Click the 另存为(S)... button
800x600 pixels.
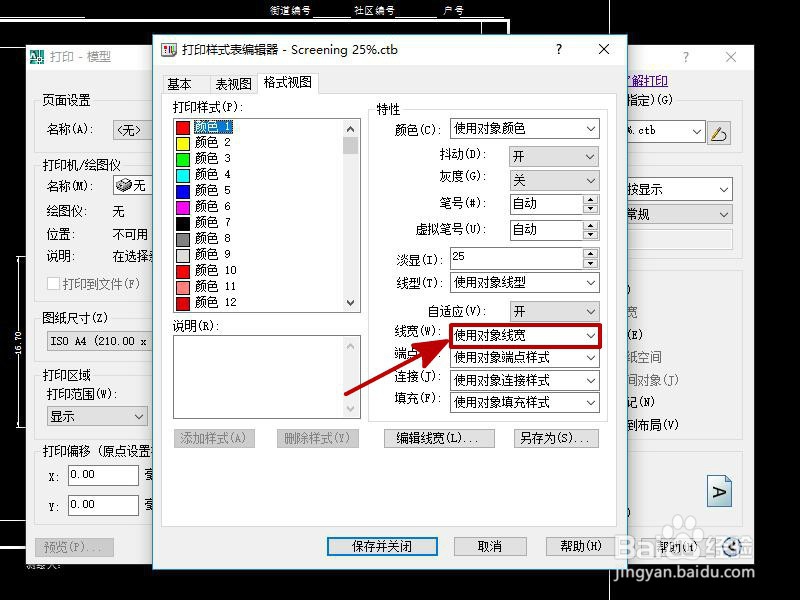(x=556, y=438)
